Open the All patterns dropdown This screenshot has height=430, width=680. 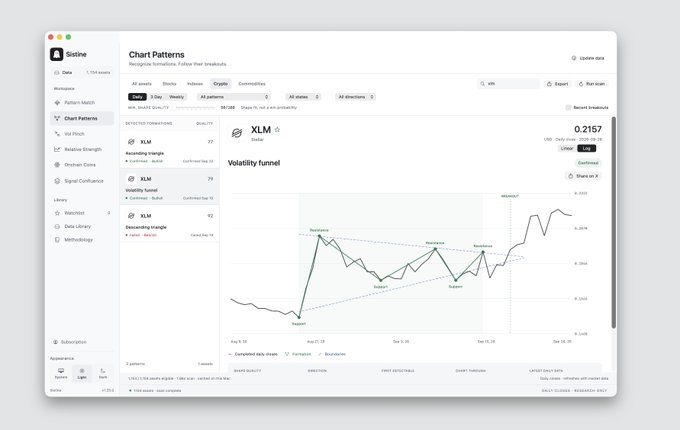[234, 97]
